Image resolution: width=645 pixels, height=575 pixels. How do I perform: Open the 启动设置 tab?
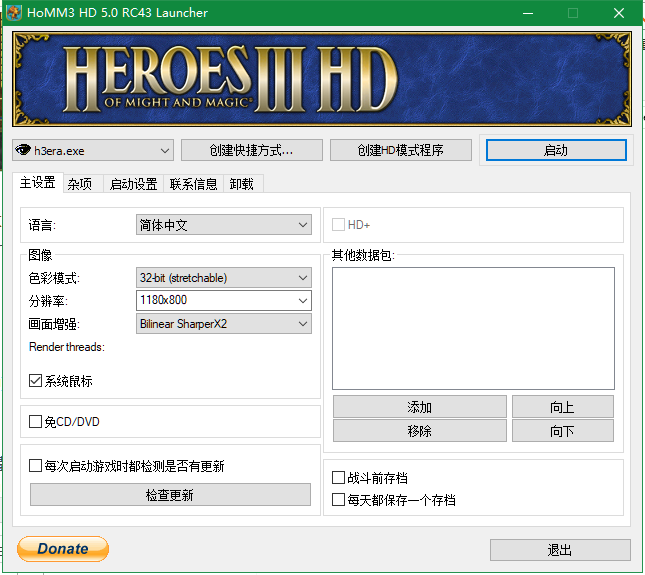coord(133,184)
